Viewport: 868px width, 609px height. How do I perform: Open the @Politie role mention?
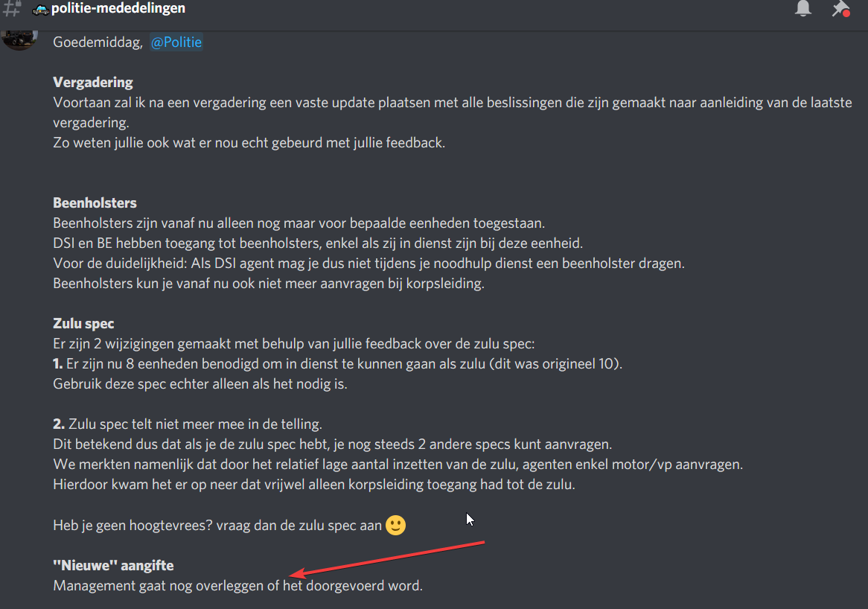click(176, 42)
